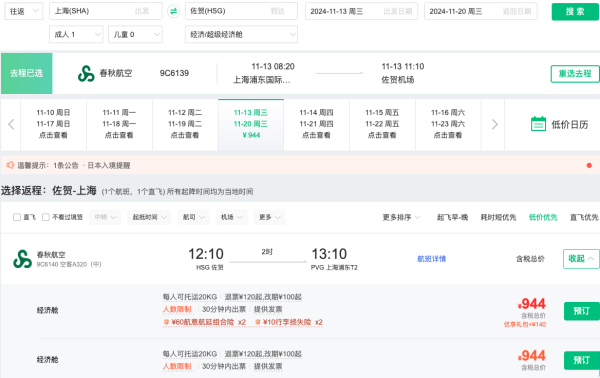Image resolution: width=600 pixels, height=378 pixels.
Task: Click arrival time 13:10 PVG
Action: [x=334, y=259]
